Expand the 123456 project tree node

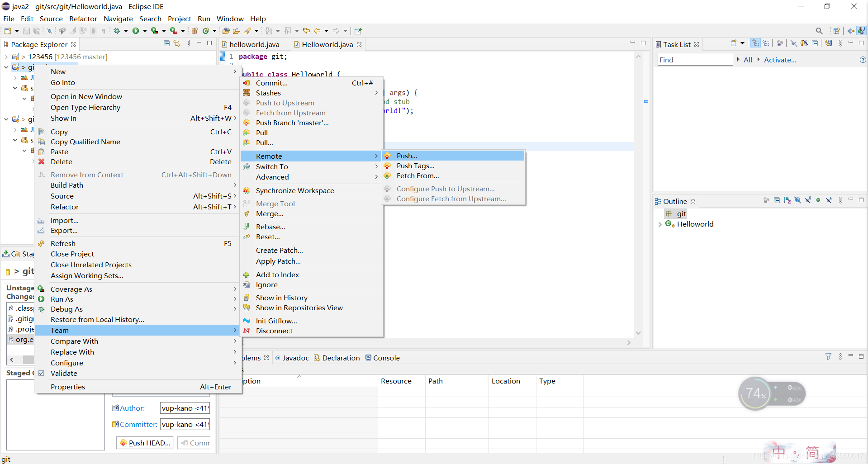click(6, 57)
